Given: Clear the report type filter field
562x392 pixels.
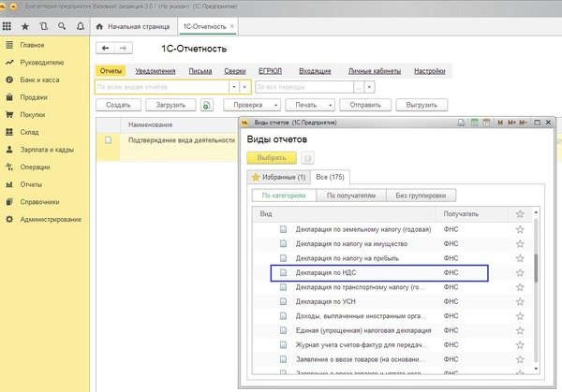Looking at the screenshot, I should click(x=244, y=87).
